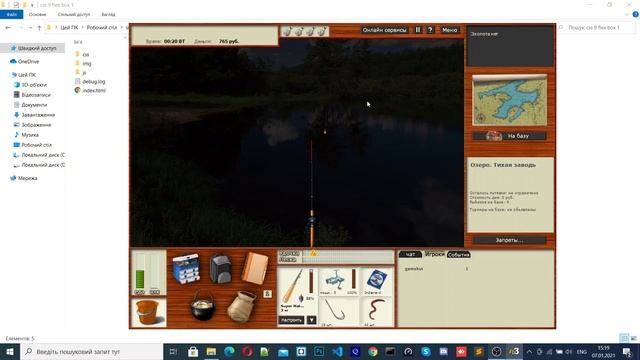640x360 pixels.
Task: Open the gray backpack inventory
Action: [x=220, y=268]
